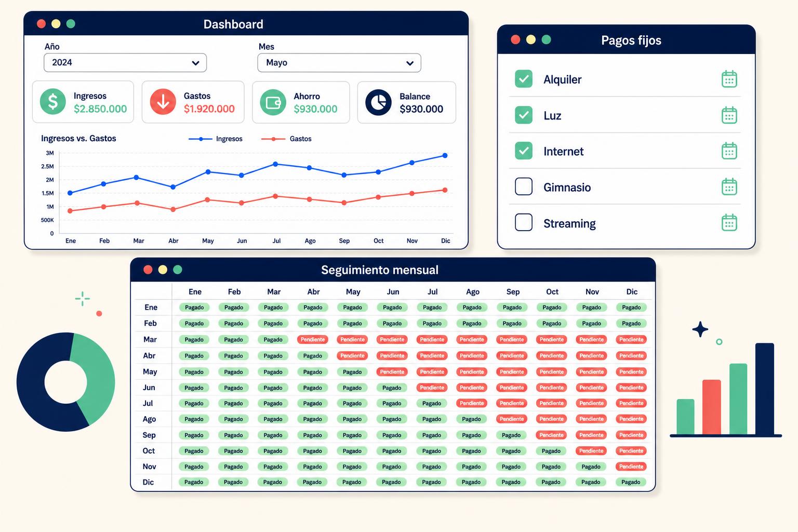Click the Dashboard window green dot
The image size is (798, 532).
pyautogui.click(x=71, y=23)
